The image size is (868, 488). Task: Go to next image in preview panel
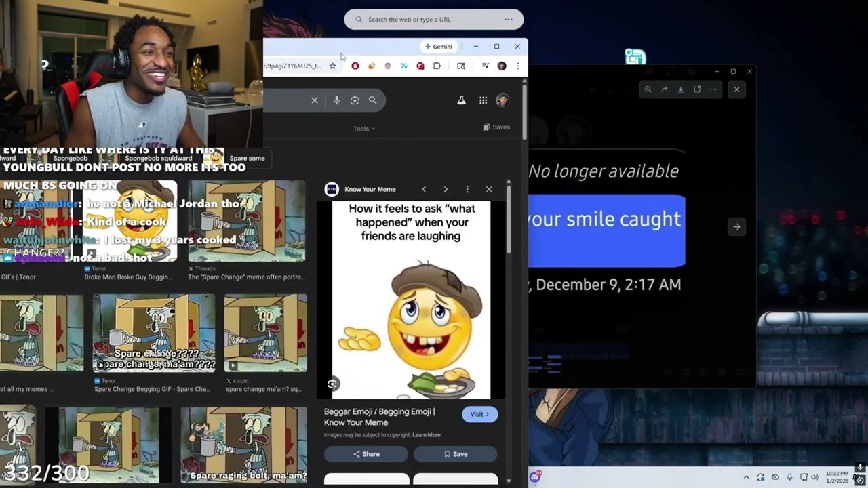click(x=446, y=190)
